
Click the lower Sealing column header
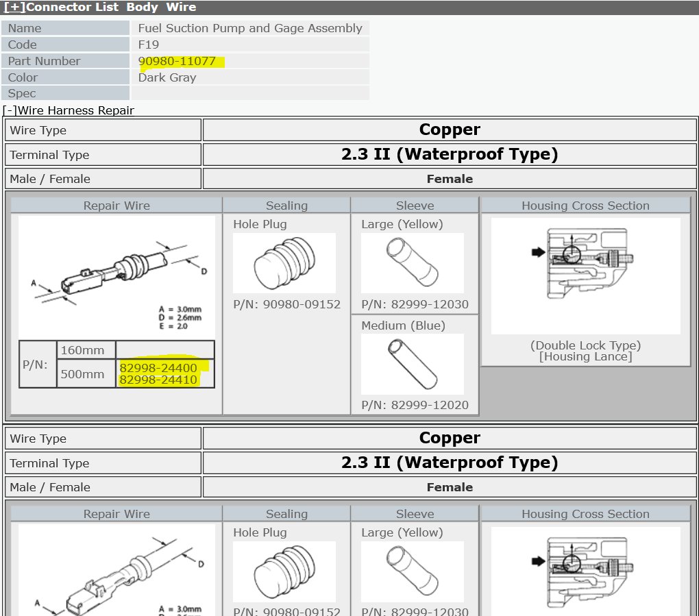(286, 514)
